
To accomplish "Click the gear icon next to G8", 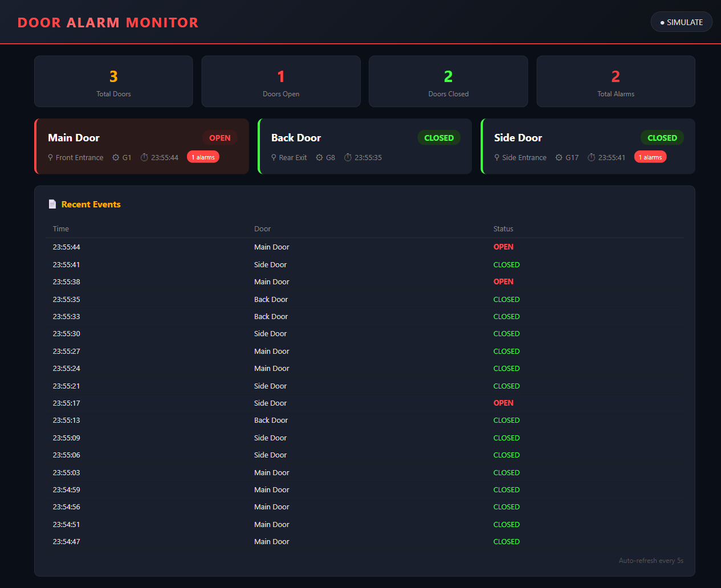I will tap(319, 157).
